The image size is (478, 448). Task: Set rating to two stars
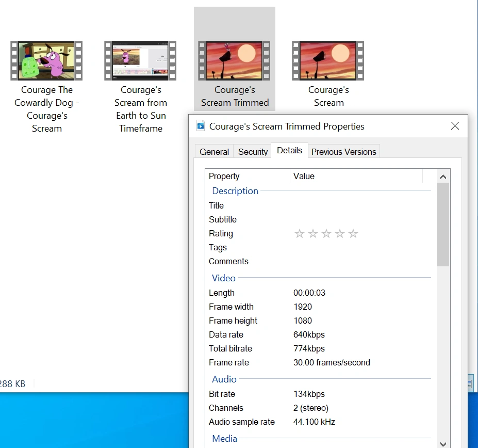click(313, 234)
